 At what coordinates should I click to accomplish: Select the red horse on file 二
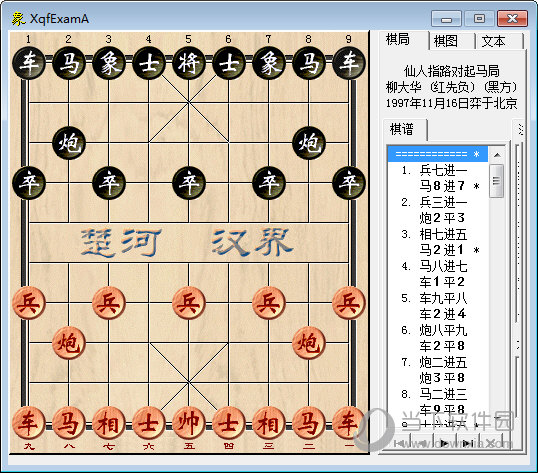pyautogui.click(x=308, y=423)
